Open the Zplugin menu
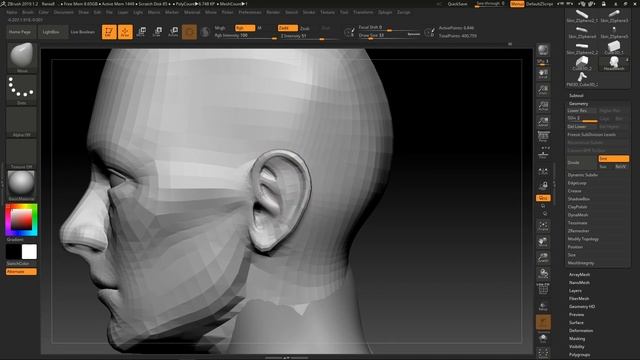The image size is (640, 360). point(385,12)
